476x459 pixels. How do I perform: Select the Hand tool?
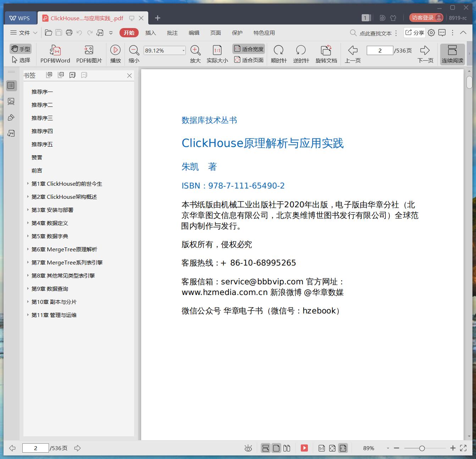coord(20,49)
